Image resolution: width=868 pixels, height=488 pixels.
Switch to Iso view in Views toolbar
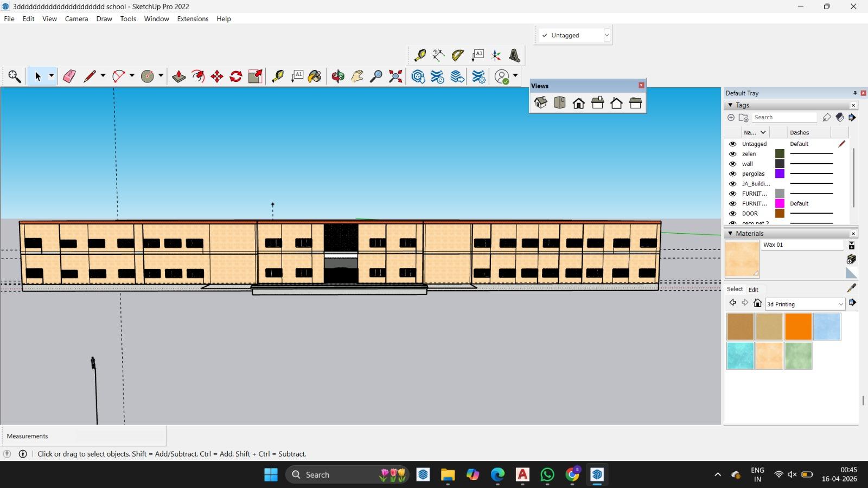pyautogui.click(x=540, y=103)
